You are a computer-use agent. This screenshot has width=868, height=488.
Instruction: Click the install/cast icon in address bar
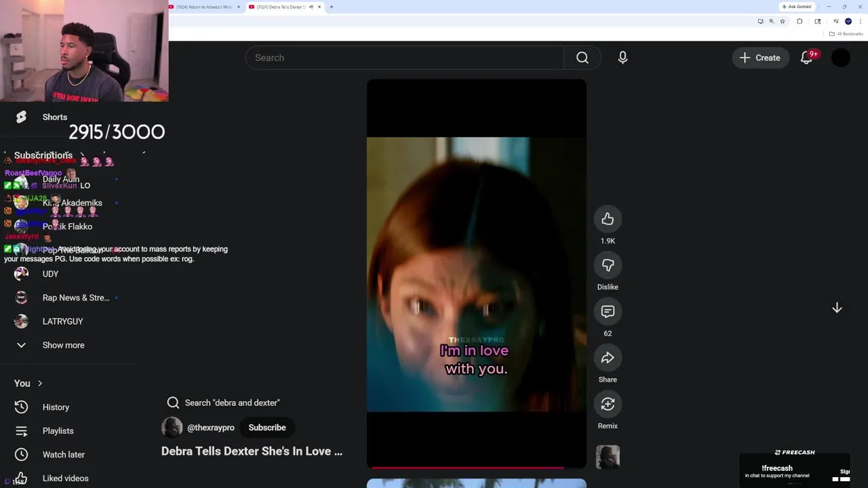760,22
